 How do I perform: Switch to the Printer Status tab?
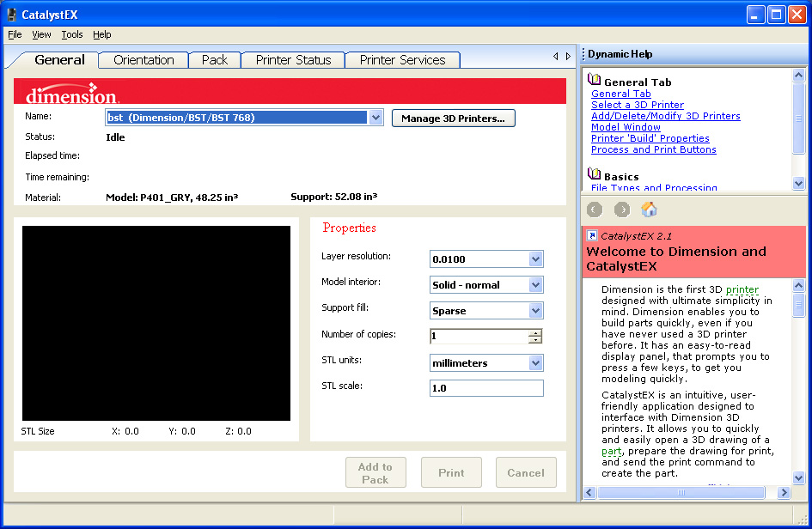293,60
